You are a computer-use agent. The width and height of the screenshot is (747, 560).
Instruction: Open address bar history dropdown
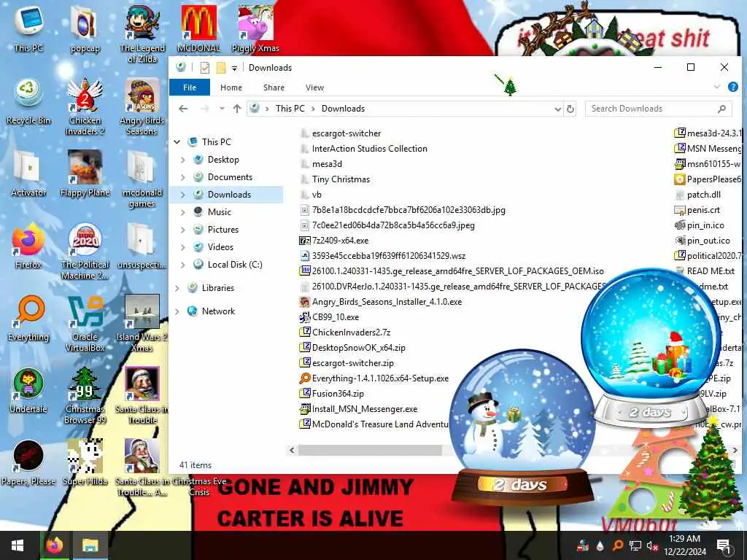coord(558,109)
